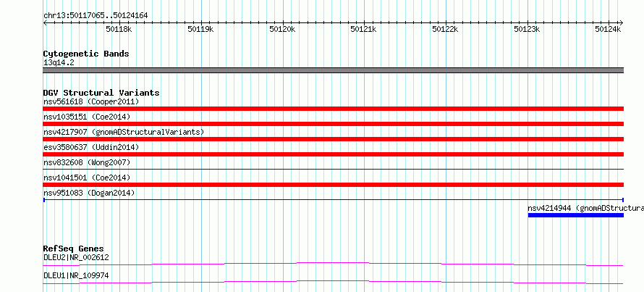Image resolution: width=644 pixels, height=292 pixels.
Task: Click the 50124k ruler tick label
Action: point(608,29)
